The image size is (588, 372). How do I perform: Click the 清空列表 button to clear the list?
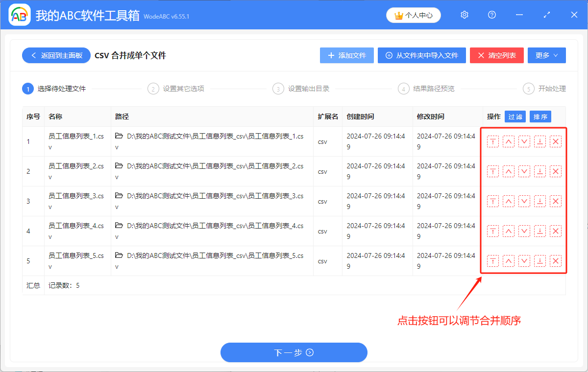(496, 55)
